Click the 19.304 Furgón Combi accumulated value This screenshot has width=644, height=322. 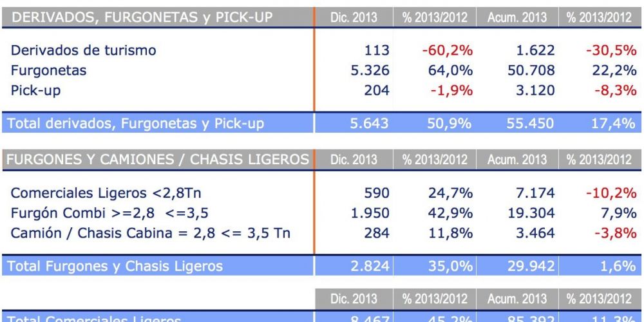531,212
